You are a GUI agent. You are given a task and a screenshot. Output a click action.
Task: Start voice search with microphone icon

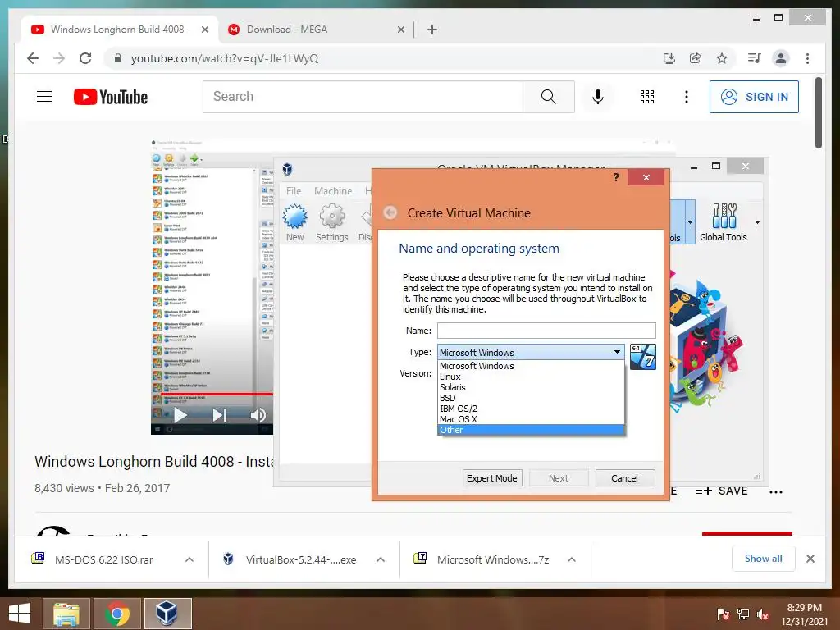tap(598, 97)
